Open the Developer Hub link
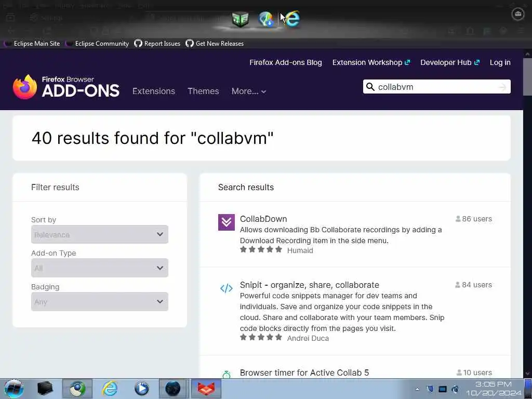 (450, 62)
